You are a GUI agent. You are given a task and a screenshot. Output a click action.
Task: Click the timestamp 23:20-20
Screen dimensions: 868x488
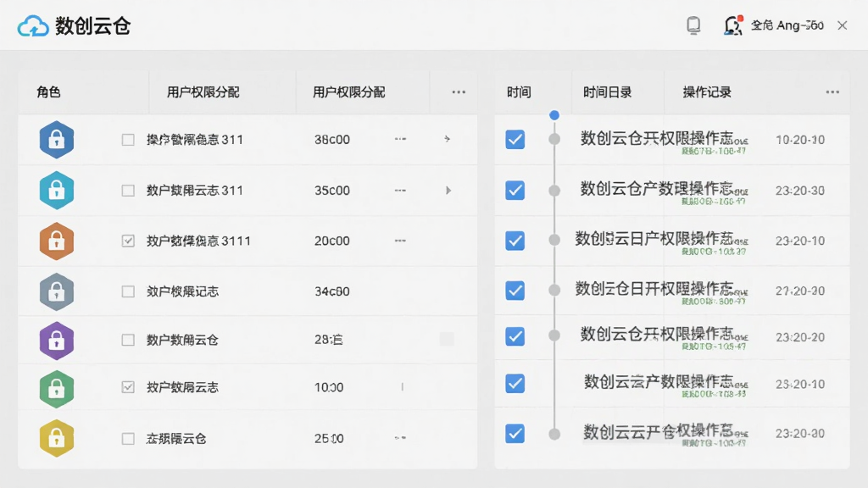click(x=800, y=337)
